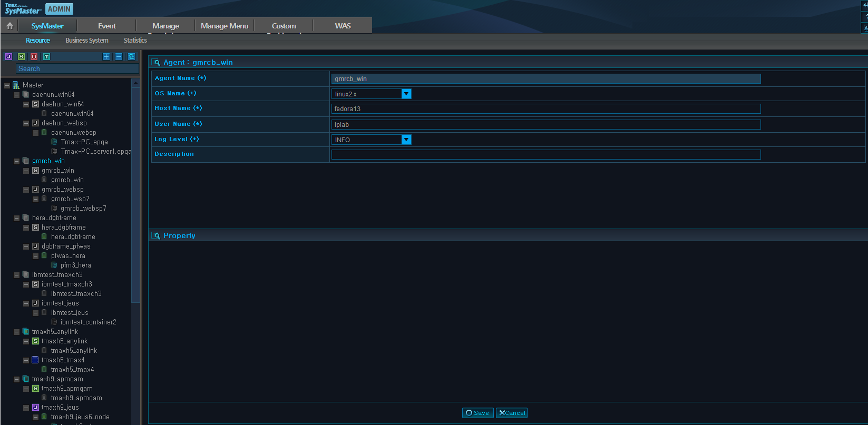
Task: Click the User Name field
Action: [x=546, y=125]
